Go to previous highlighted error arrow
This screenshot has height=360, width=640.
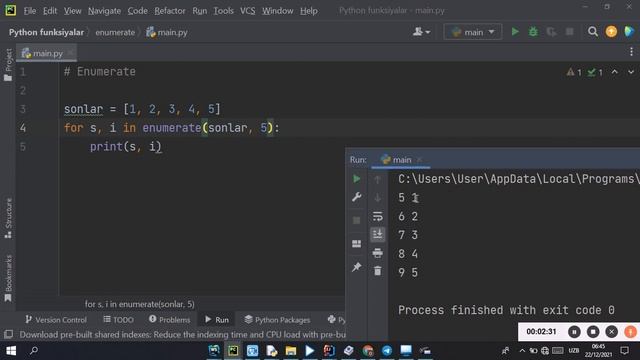tap(614, 72)
